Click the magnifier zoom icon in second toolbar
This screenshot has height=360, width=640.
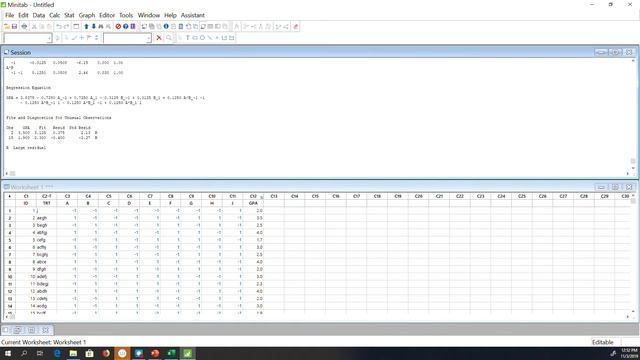[x=169, y=38]
